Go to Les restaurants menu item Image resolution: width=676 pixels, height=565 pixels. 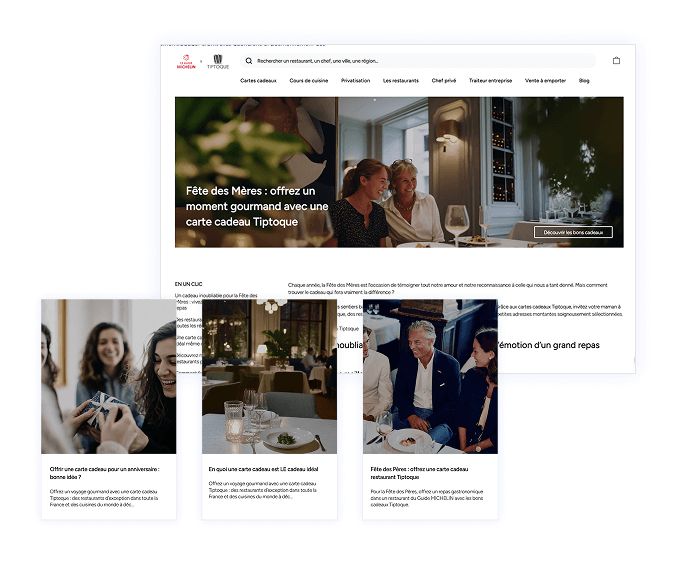[x=401, y=81]
